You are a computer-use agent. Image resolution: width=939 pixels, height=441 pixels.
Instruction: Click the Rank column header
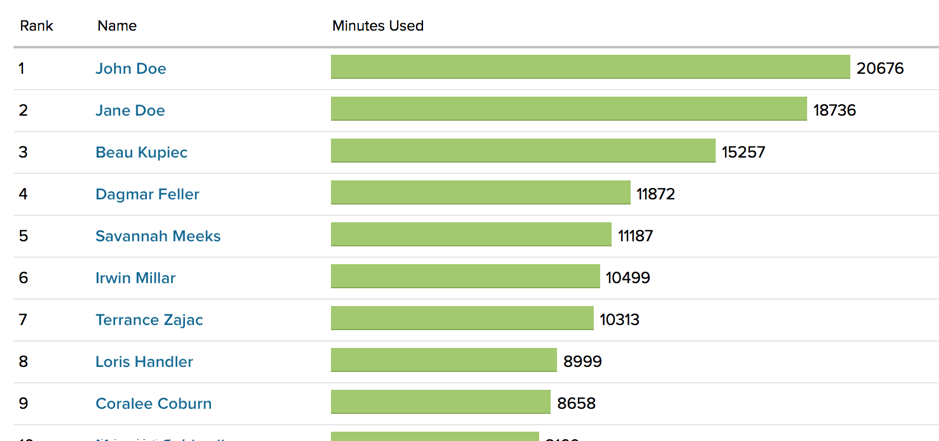pos(36,25)
